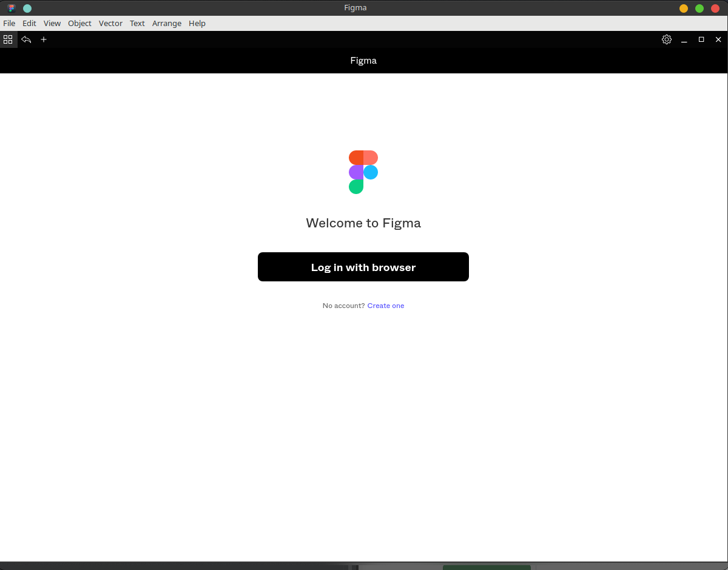Open the Vector menu
Screen dimensions: 728x570
click(x=110, y=23)
